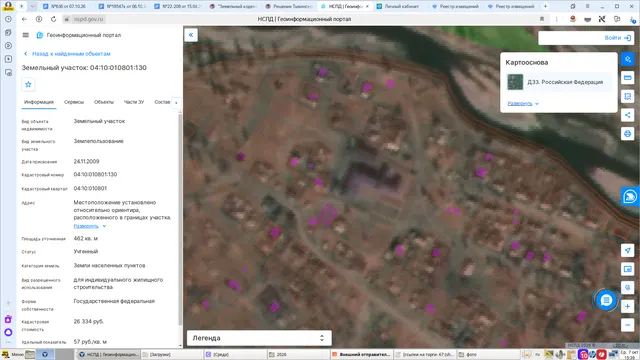
Task: Switch to the Части ЗУ tab
Action: click(134, 102)
